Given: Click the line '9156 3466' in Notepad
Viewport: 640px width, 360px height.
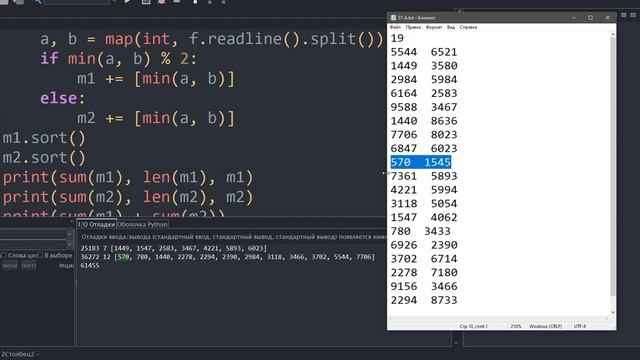Looking at the screenshot, I should [x=424, y=287].
